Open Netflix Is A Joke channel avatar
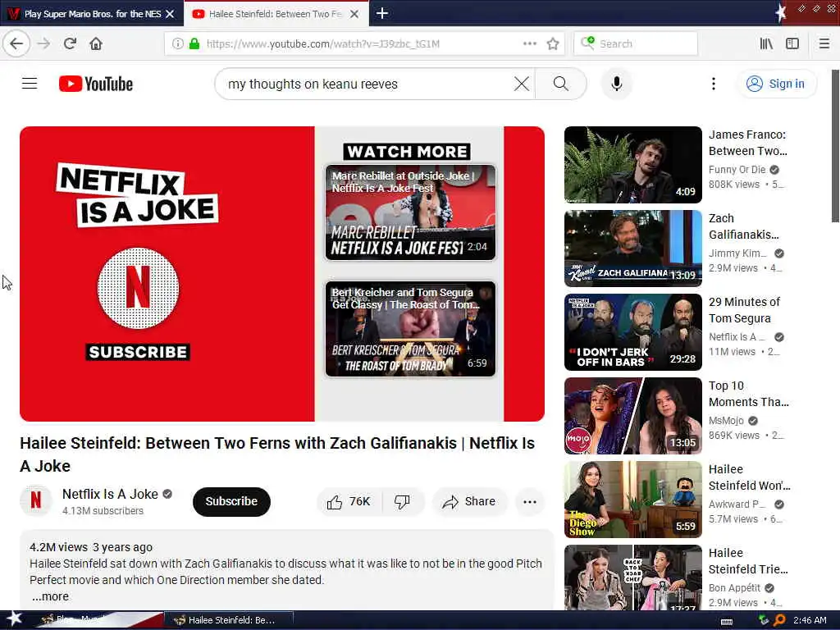Screen dimensions: 840x630 (36, 500)
